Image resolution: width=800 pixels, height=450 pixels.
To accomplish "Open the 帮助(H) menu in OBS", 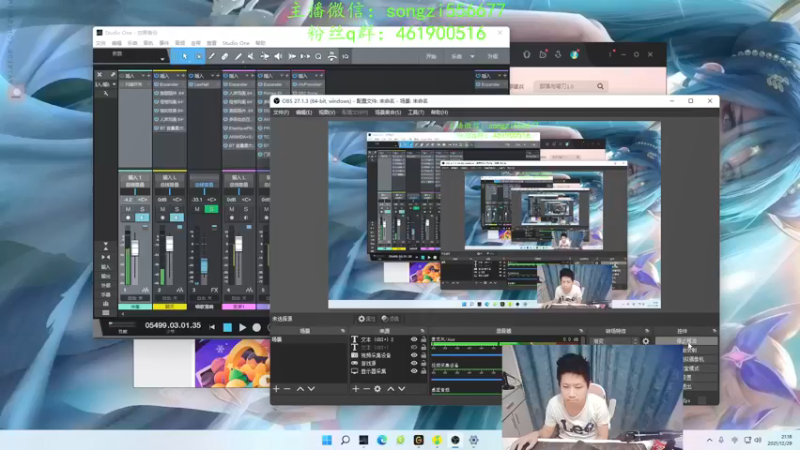I will [439, 112].
